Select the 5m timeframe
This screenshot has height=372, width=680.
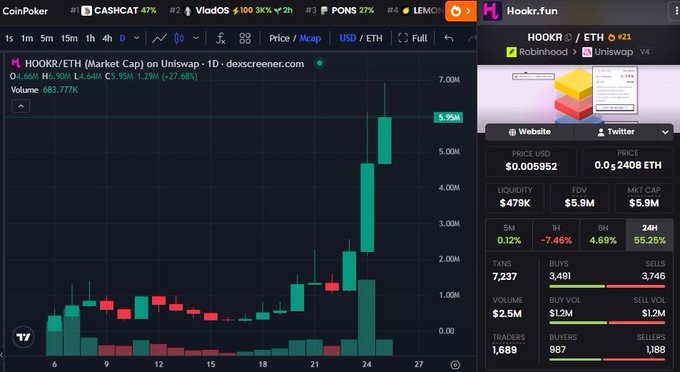47,39
